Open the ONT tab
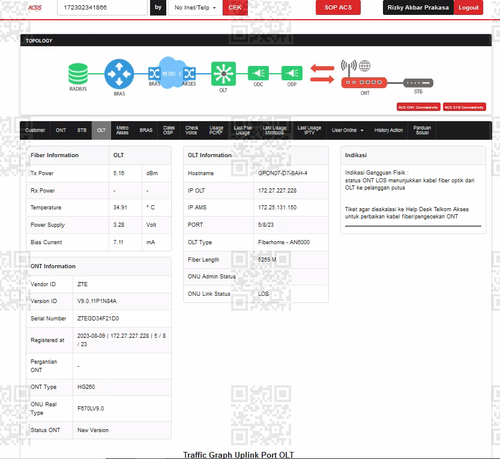 [x=61, y=130]
